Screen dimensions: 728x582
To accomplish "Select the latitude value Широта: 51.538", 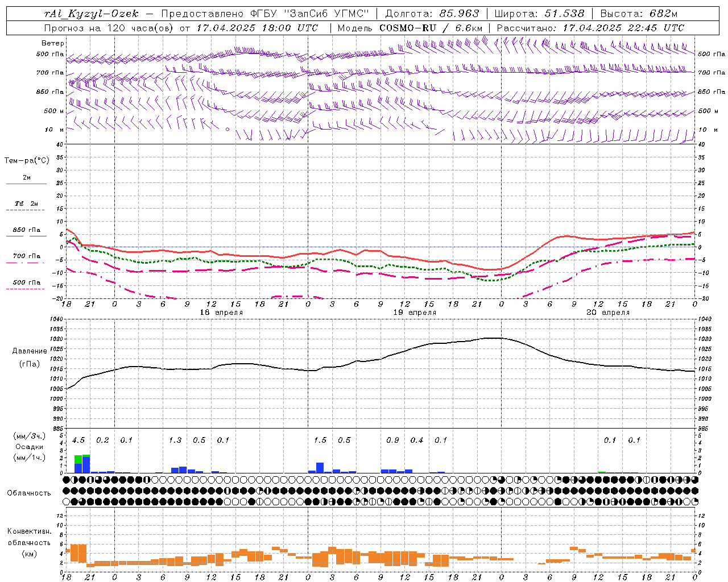I will 540,14.
